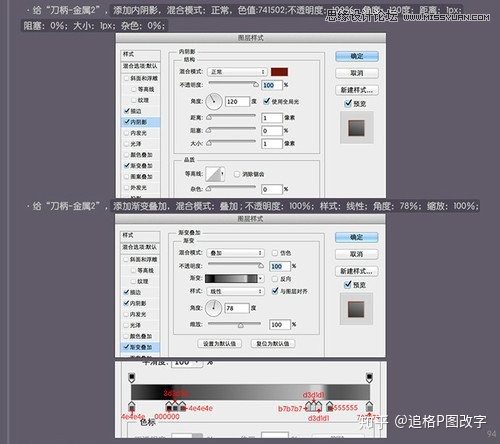Toggle 使用全局光 checkbox

pos(266,101)
